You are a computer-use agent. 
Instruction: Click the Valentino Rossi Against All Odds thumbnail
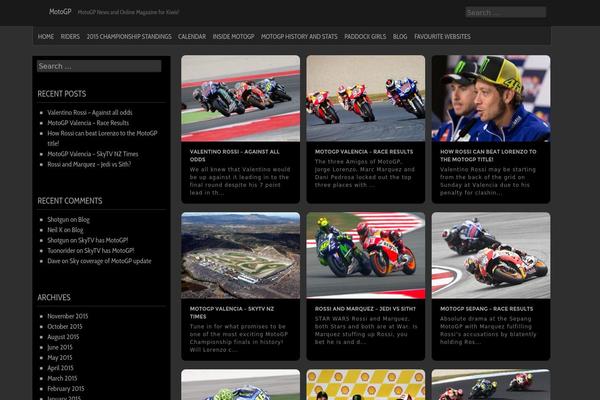click(x=241, y=98)
